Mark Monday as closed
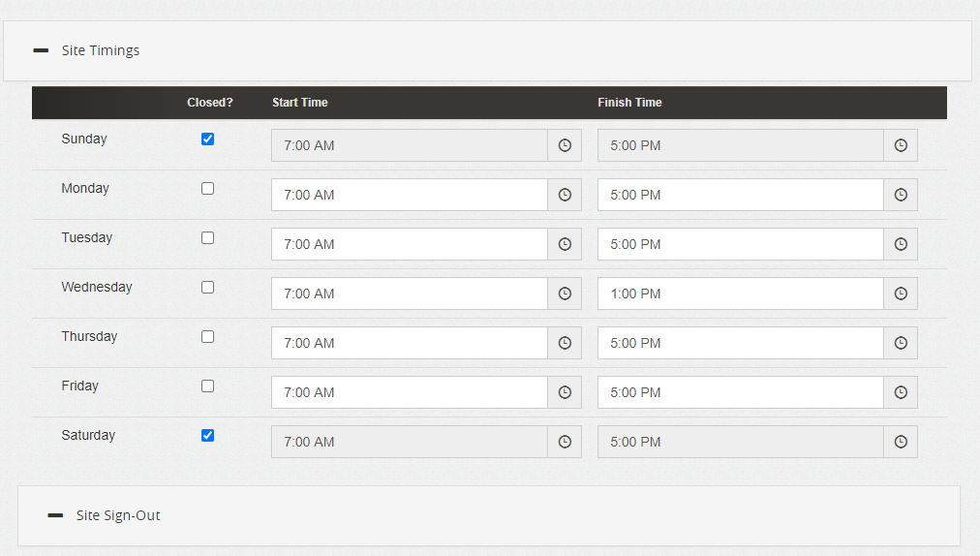The image size is (980, 556). [x=207, y=188]
